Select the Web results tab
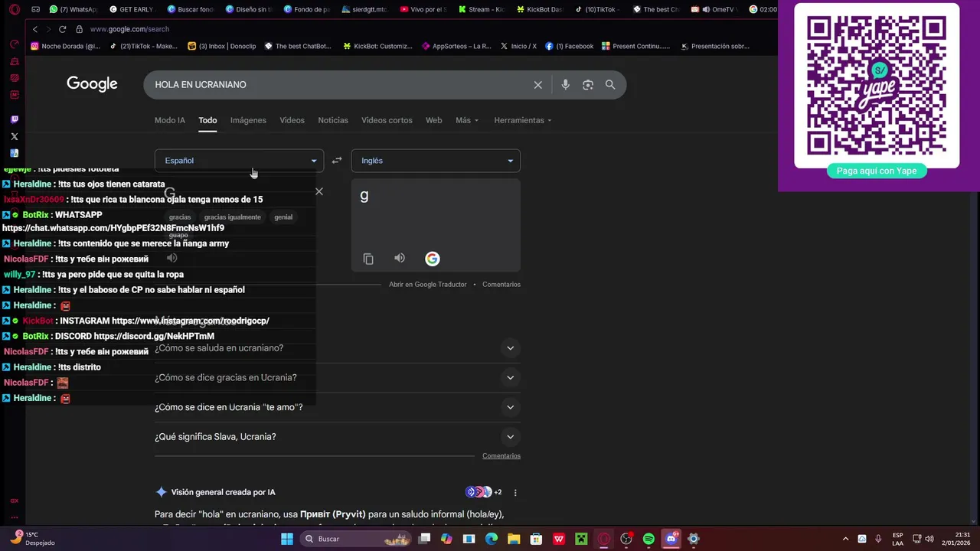Viewport: 980px width, 551px height. tap(433, 120)
